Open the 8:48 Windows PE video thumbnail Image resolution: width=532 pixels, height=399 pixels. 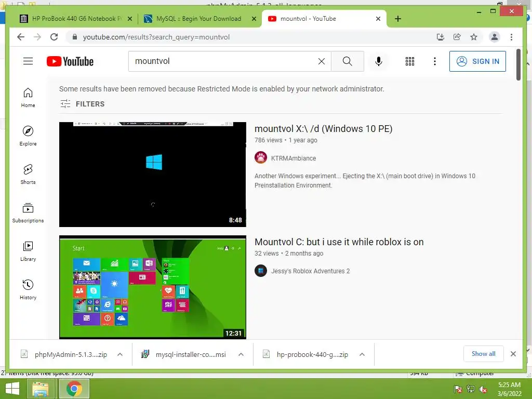pos(152,175)
